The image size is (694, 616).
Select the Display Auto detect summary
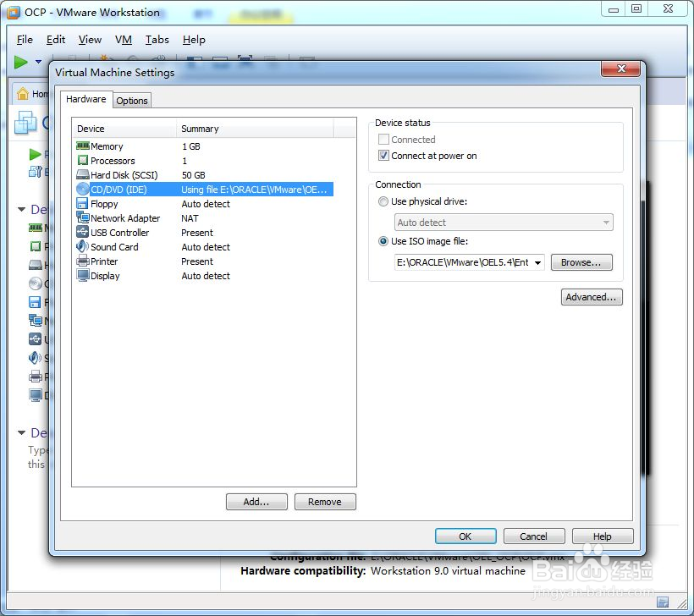click(x=206, y=275)
